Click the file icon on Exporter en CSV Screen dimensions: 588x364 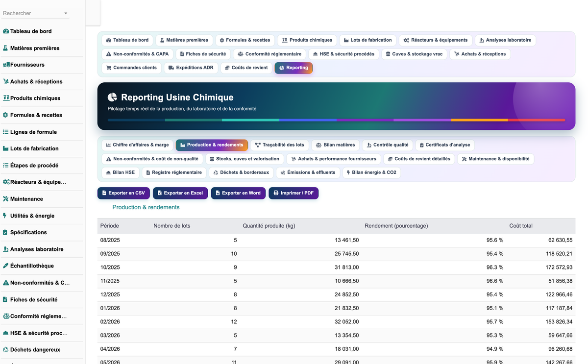click(x=104, y=193)
